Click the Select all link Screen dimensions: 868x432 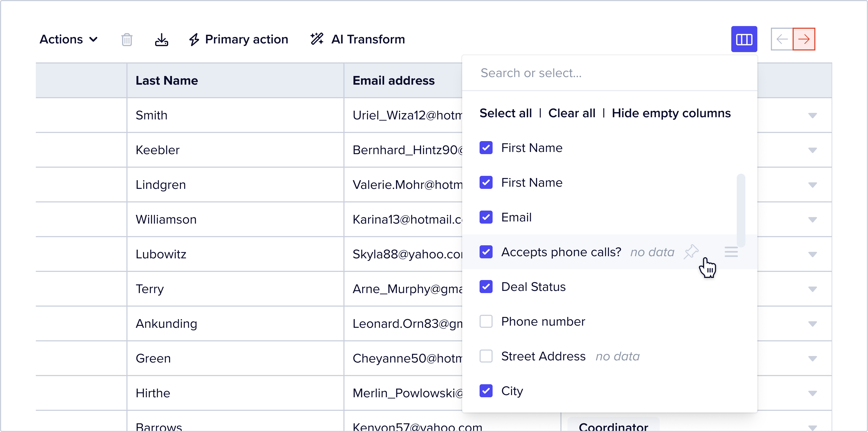coord(505,113)
